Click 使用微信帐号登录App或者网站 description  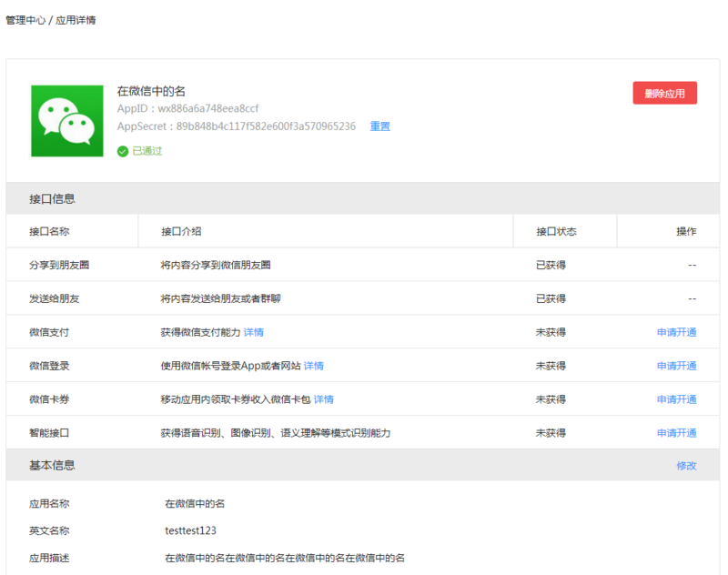pyautogui.click(x=231, y=366)
